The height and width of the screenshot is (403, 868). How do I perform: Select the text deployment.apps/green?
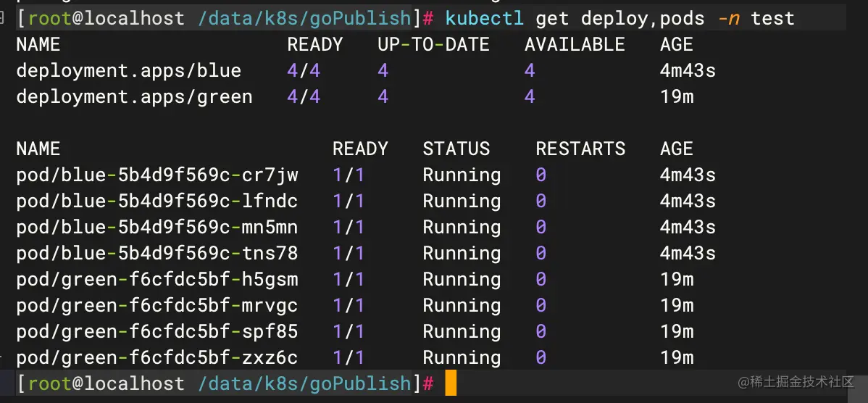[134, 97]
